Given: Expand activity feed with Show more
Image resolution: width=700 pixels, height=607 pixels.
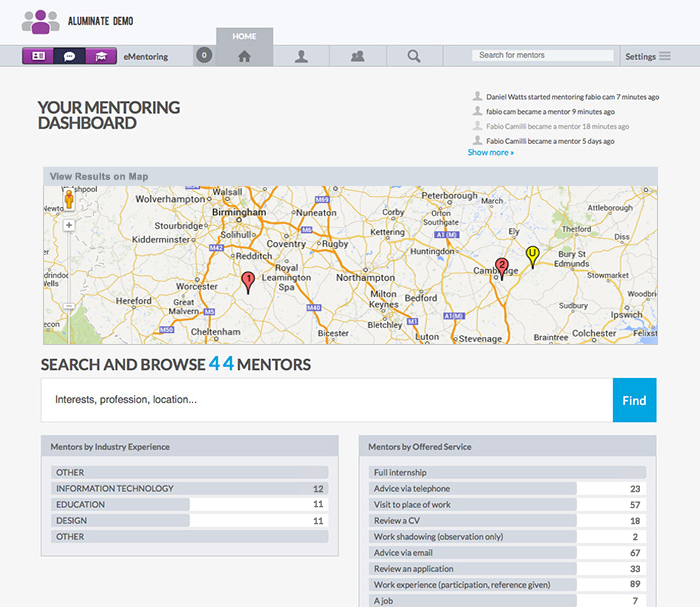Looking at the screenshot, I should point(490,152).
